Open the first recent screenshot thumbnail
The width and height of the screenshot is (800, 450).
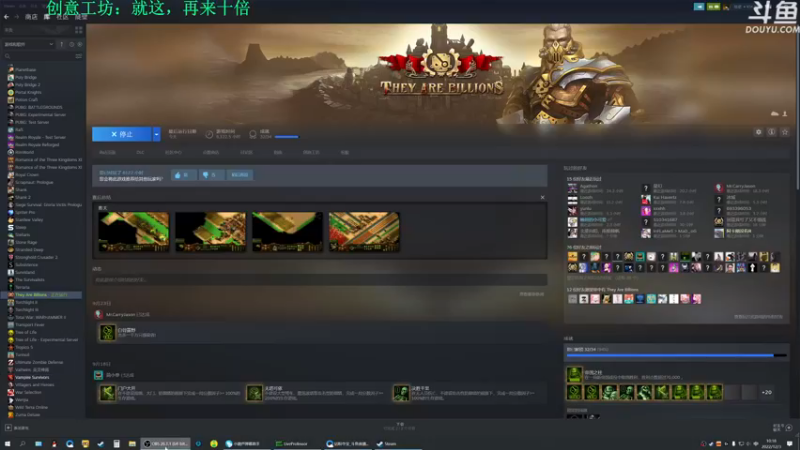[x=134, y=232]
